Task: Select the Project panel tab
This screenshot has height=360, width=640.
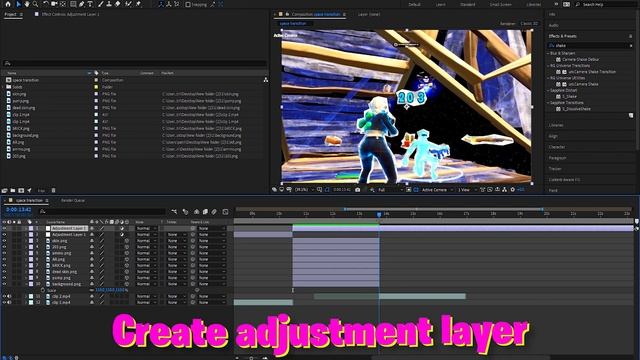Action: [x=10, y=14]
